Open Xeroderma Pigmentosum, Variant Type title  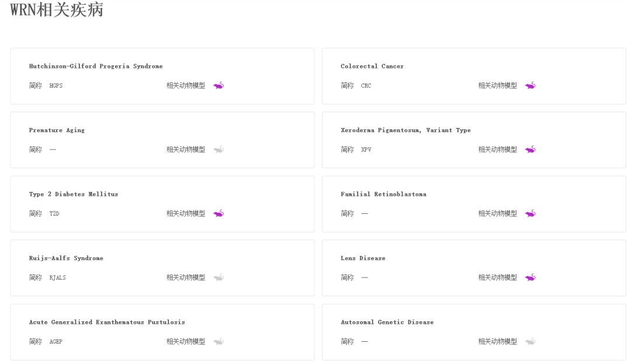[405, 130]
